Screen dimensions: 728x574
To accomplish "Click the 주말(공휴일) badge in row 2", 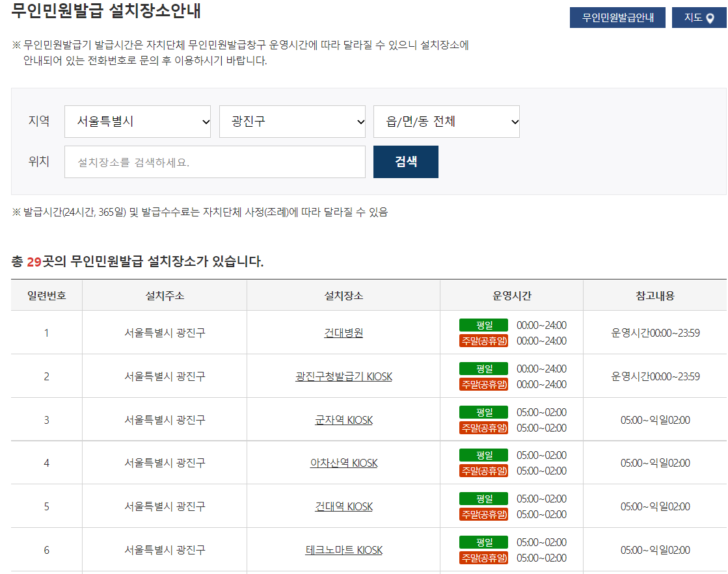I will pyautogui.click(x=483, y=384).
